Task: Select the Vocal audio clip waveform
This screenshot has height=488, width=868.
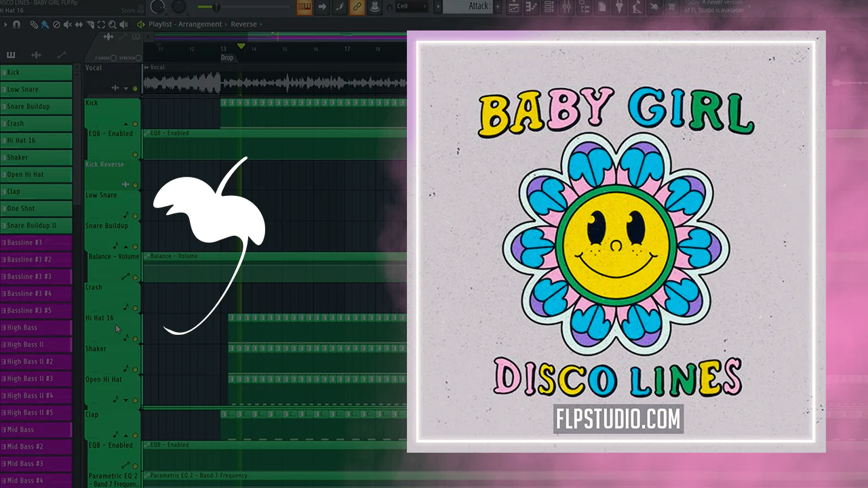Action: [275, 83]
